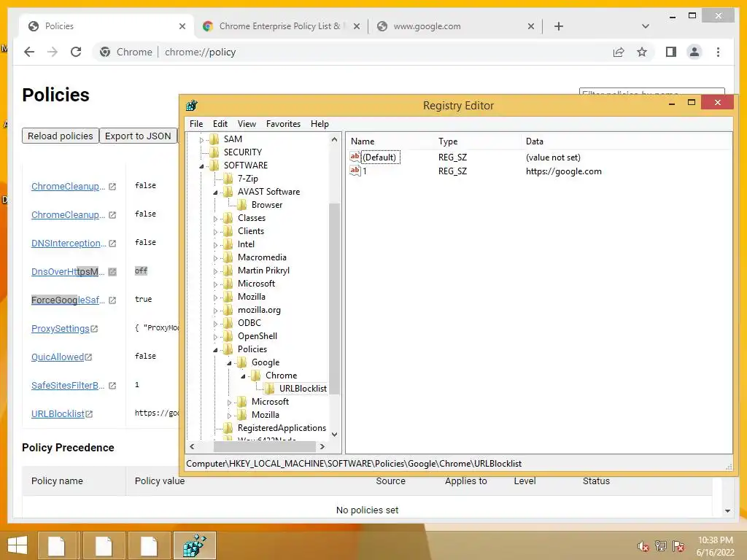The image size is (747, 560).
Task: Select the Martin Prikryl registry key
Action: point(263,271)
